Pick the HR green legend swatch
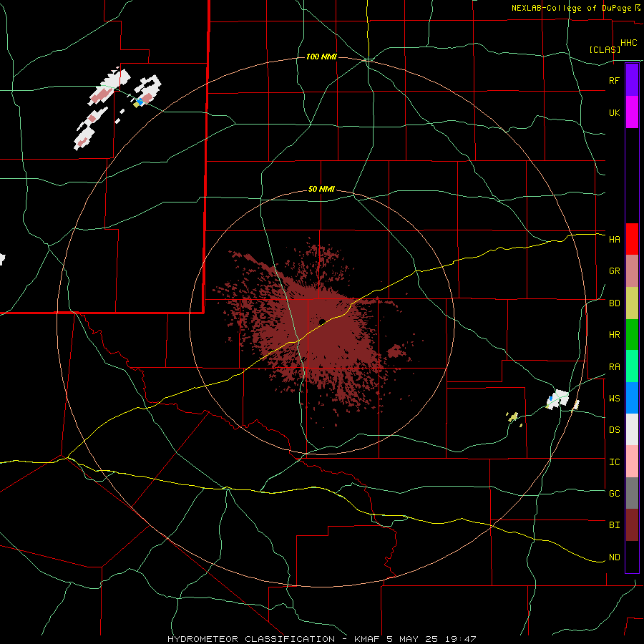The height and width of the screenshot is (644, 644). click(632, 335)
